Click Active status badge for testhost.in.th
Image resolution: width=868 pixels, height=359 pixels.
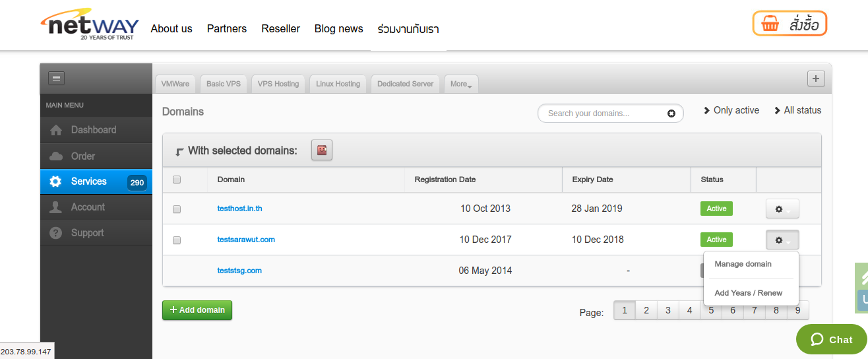716,209
